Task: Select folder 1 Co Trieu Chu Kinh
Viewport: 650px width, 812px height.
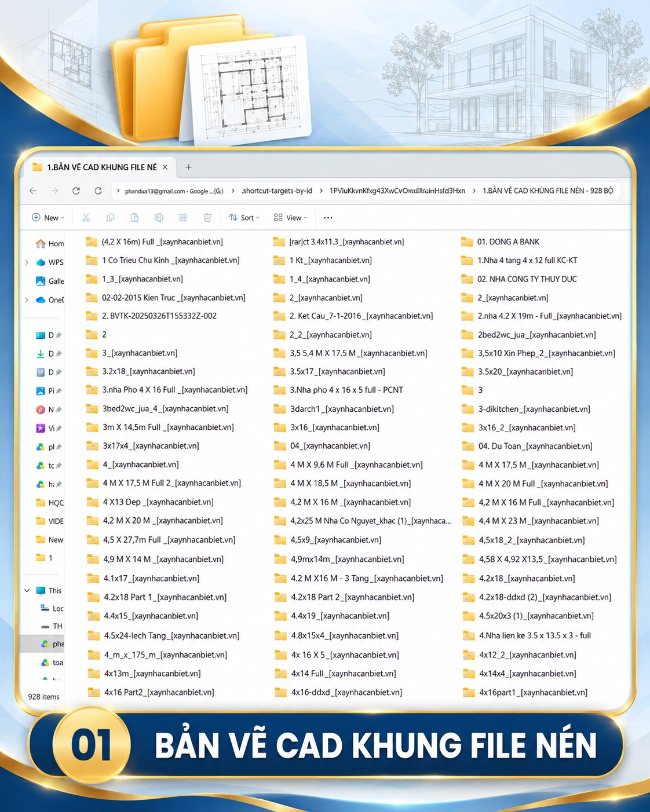Action: tap(162, 261)
